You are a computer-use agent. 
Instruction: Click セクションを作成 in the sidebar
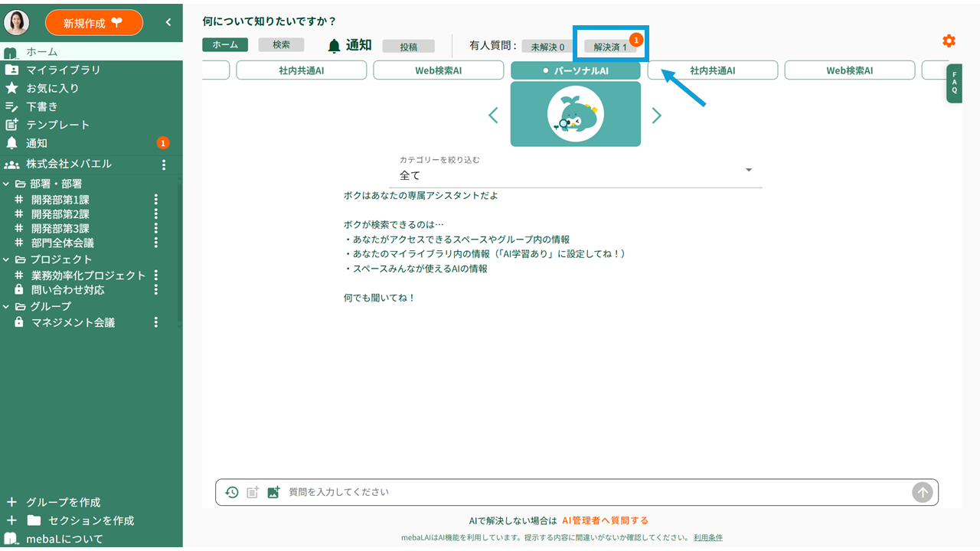pyautogui.click(x=70, y=520)
